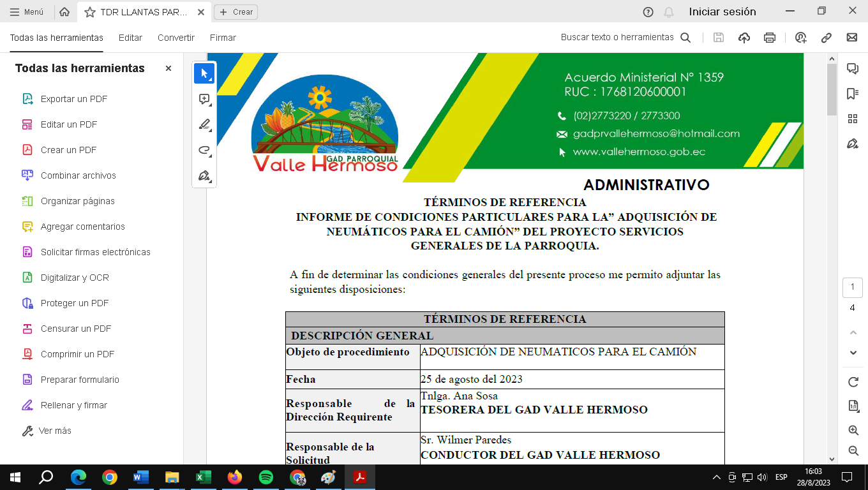Open the Firmar tab

[223, 38]
